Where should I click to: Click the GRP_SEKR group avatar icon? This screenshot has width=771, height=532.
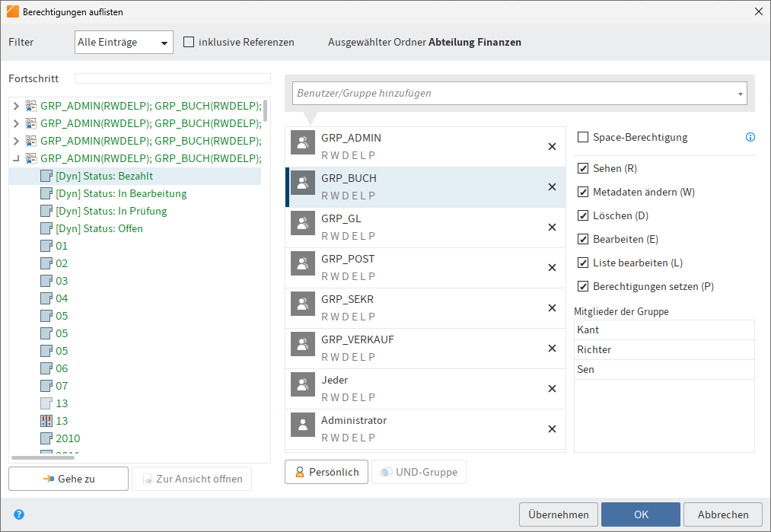click(303, 307)
